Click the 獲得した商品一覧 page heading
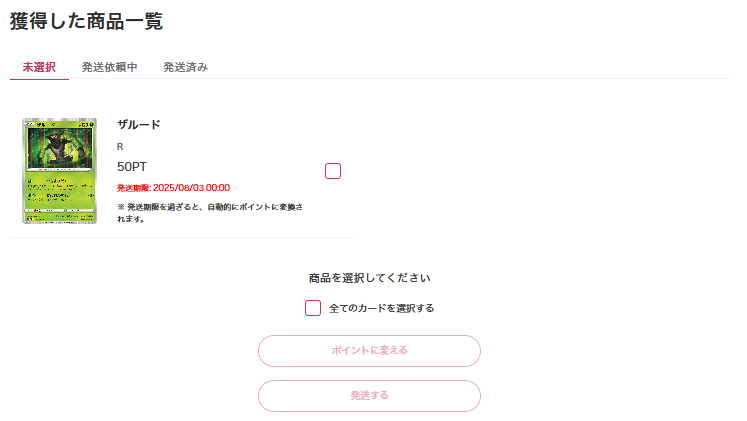Screen dimensions: 747x421 click(86, 21)
